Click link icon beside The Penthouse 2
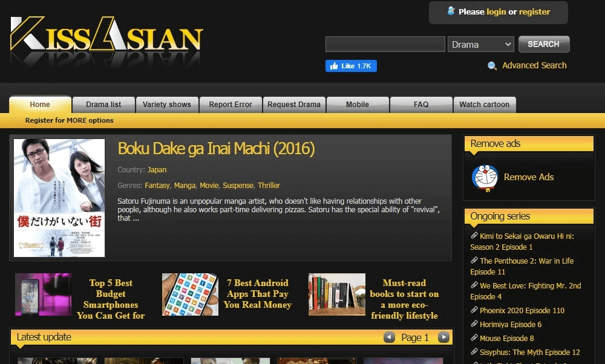This screenshot has width=605, height=364. pyautogui.click(x=474, y=260)
